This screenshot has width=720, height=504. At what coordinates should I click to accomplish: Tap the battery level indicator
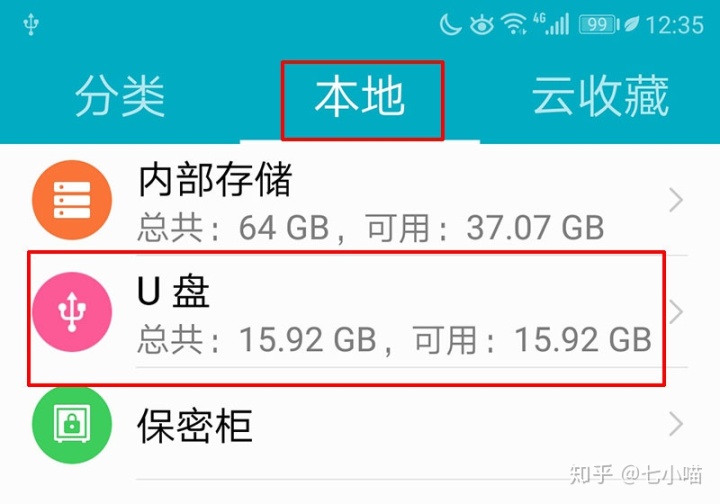point(598,24)
